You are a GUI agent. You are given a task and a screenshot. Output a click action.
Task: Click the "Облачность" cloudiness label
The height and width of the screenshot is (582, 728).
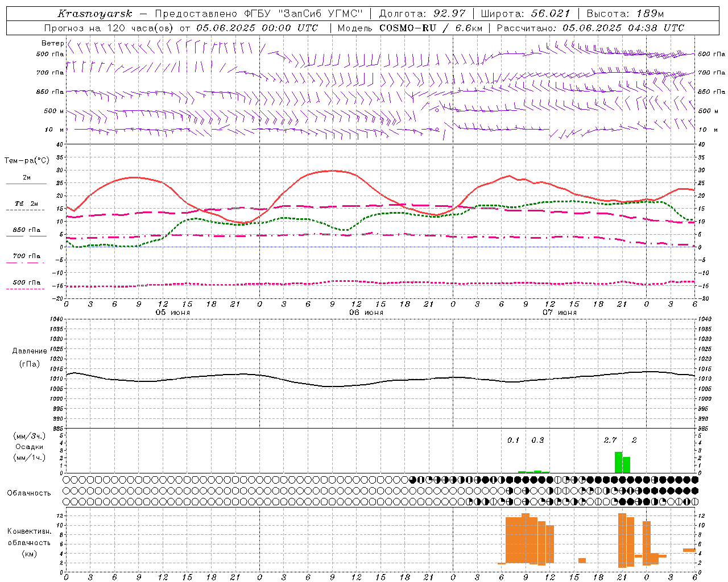[x=29, y=493]
